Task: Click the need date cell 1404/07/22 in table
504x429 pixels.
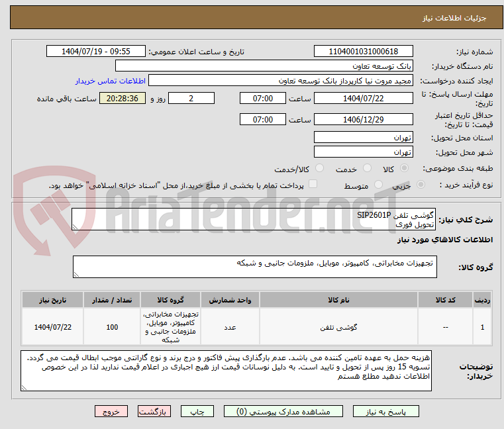Action: coord(53,327)
